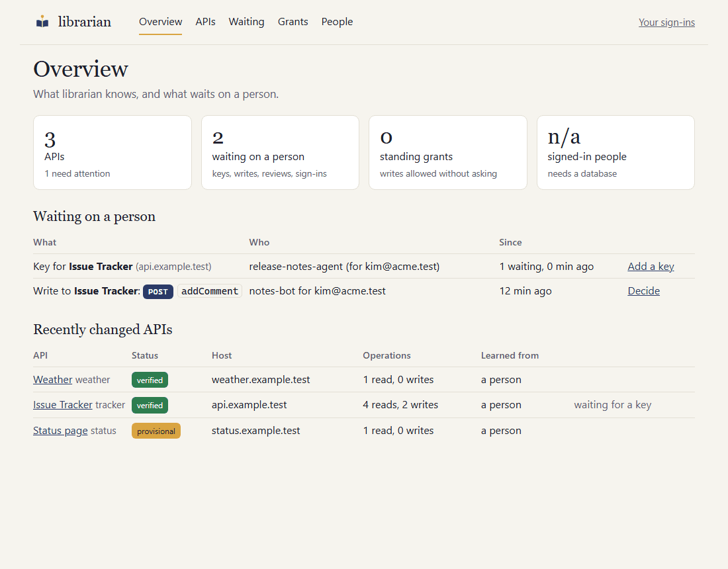Open Your sign-ins link

tap(666, 22)
